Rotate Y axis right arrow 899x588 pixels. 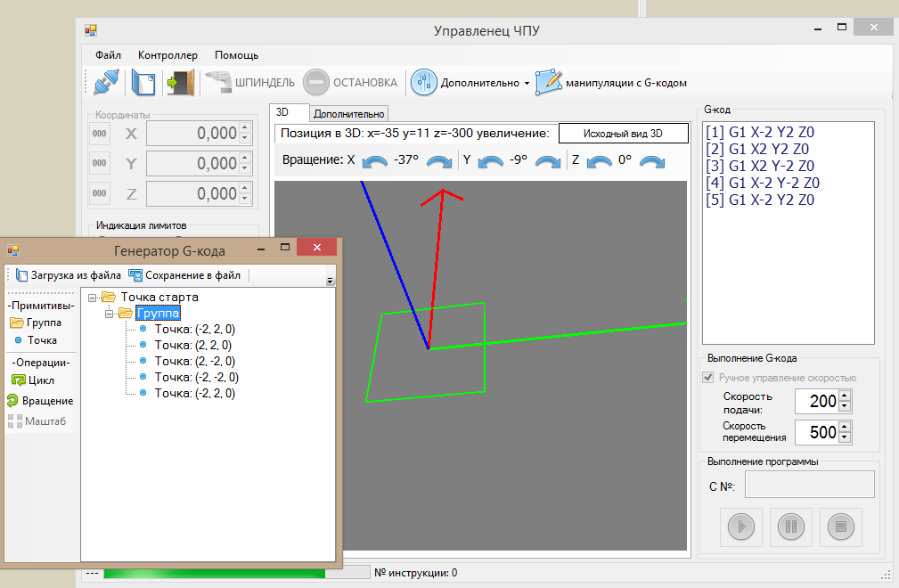click(x=548, y=161)
